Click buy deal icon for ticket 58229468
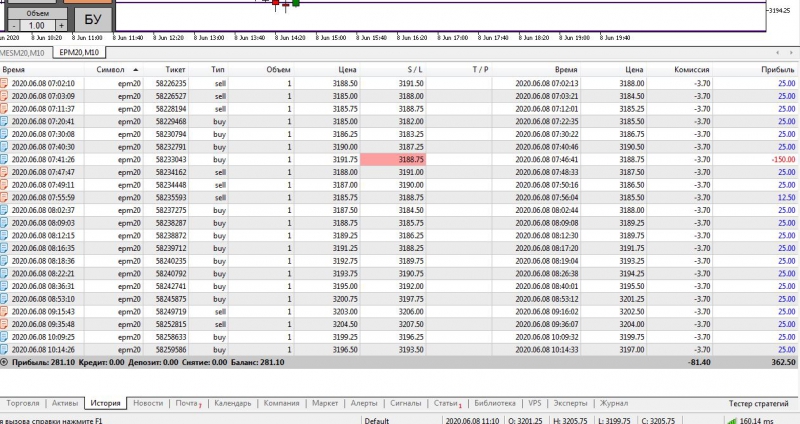Viewport: 800px width, 424px height. pos(4,121)
